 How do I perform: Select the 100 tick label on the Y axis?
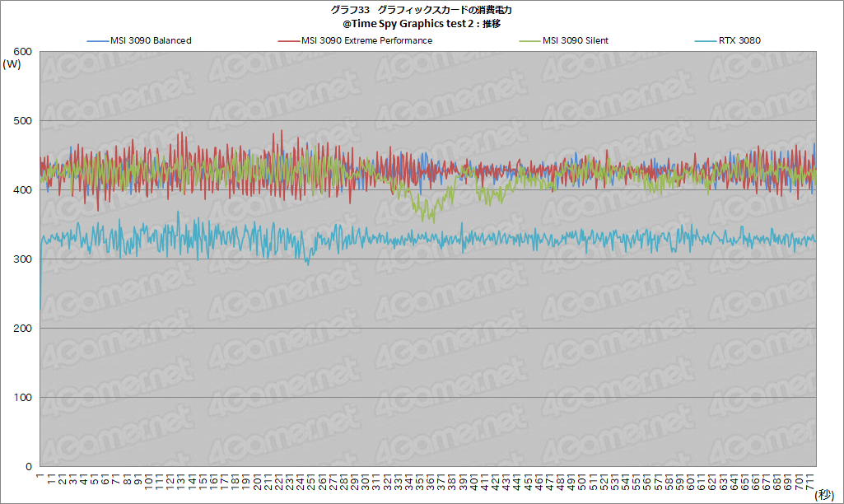[23, 398]
